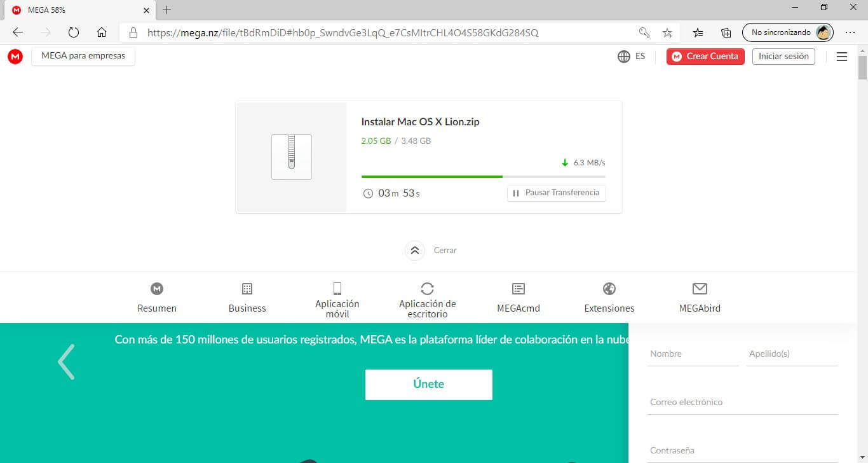The image size is (868, 463).
Task: Click the Únete button
Action: coord(429,385)
